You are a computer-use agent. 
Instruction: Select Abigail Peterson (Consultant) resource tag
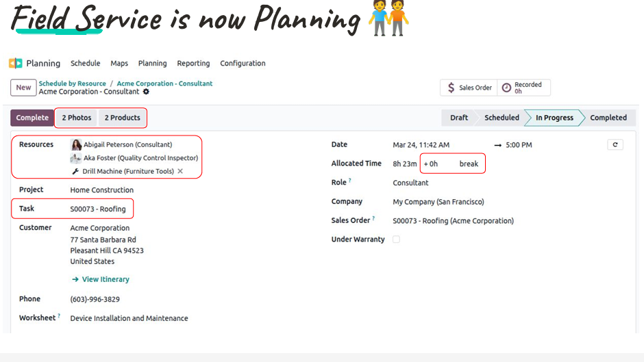point(127,144)
